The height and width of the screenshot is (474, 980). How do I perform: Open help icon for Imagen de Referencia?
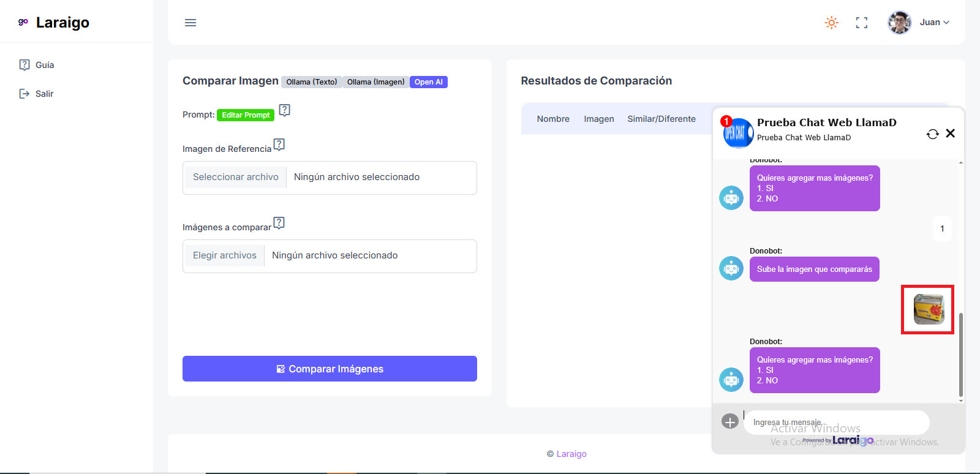[x=279, y=145]
